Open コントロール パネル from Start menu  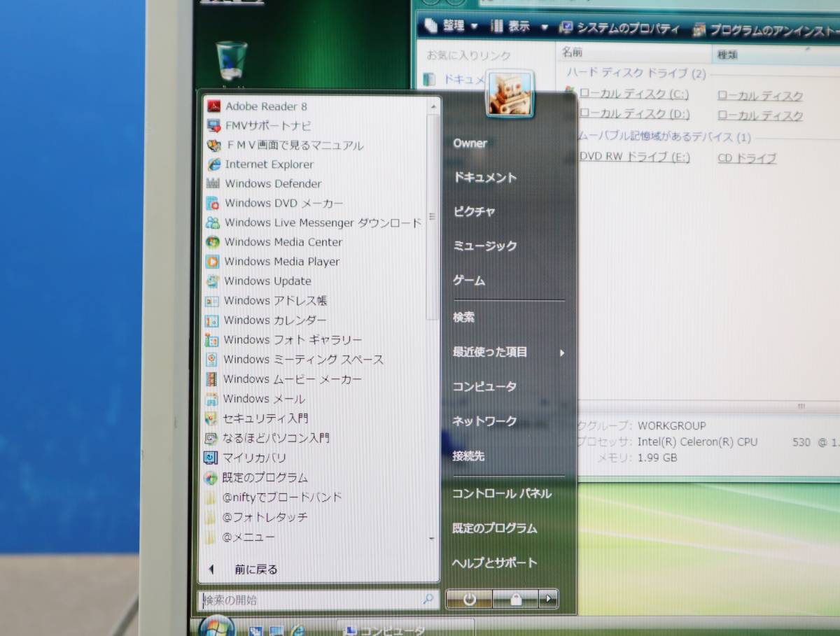point(501,494)
